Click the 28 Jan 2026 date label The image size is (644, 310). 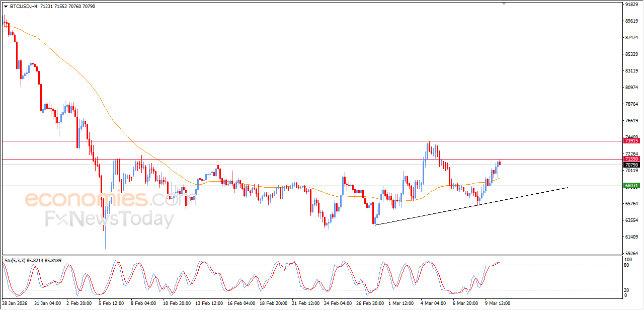coord(16,303)
